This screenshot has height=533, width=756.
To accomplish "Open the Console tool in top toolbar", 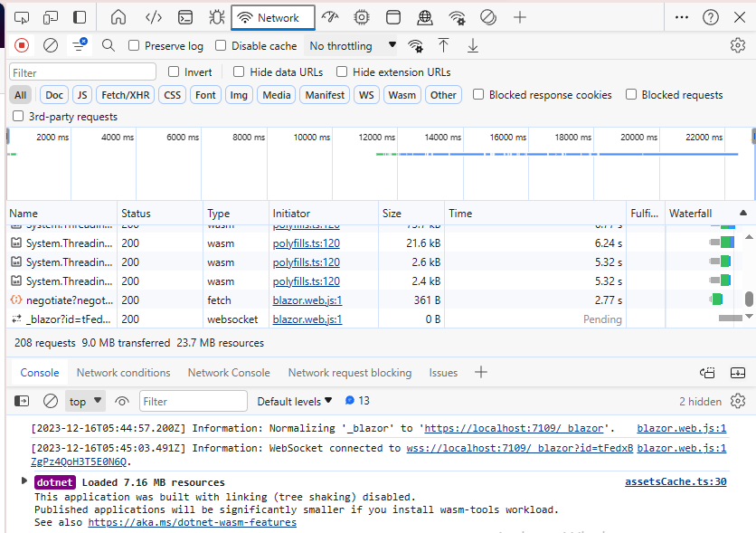I will click(x=185, y=18).
